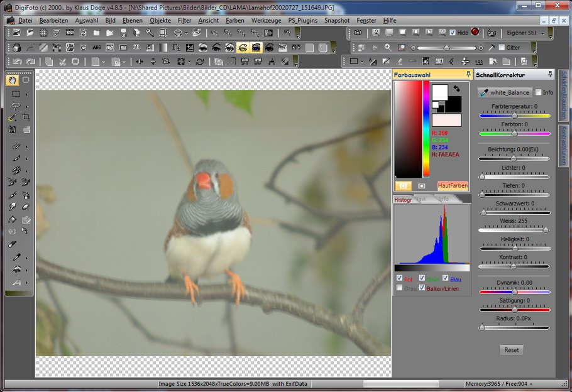The image size is (572, 392).
Task: Switch to the Info tab
Action: click(x=443, y=199)
